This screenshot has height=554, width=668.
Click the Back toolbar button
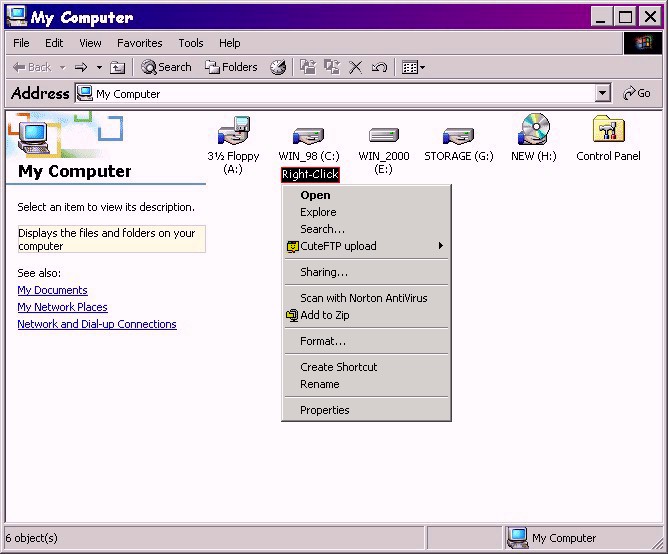pyautogui.click(x=32, y=67)
